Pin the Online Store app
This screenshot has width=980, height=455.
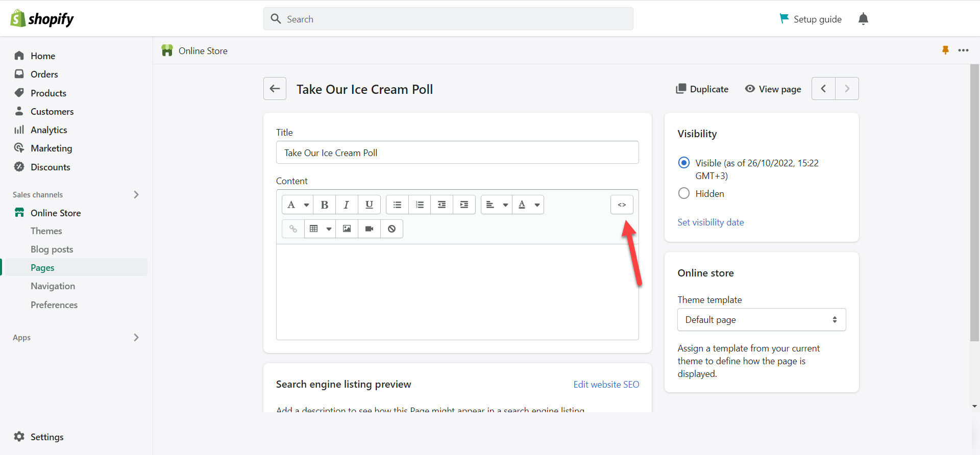(x=945, y=50)
